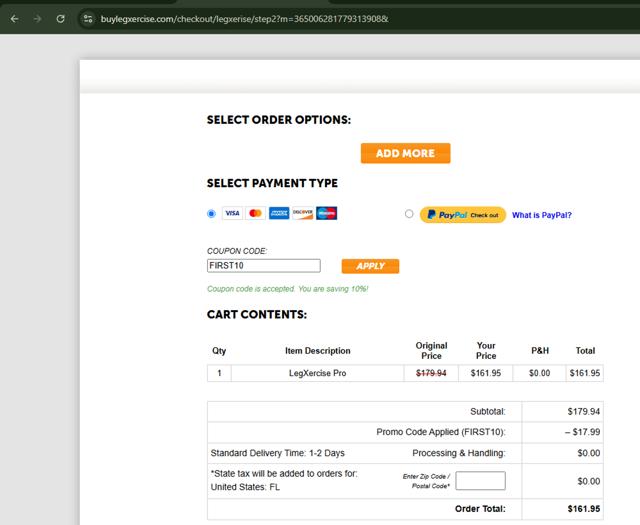The width and height of the screenshot is (640, 525).
Task: Select the credit card payment radio button
Action: (x=211, y=214)
